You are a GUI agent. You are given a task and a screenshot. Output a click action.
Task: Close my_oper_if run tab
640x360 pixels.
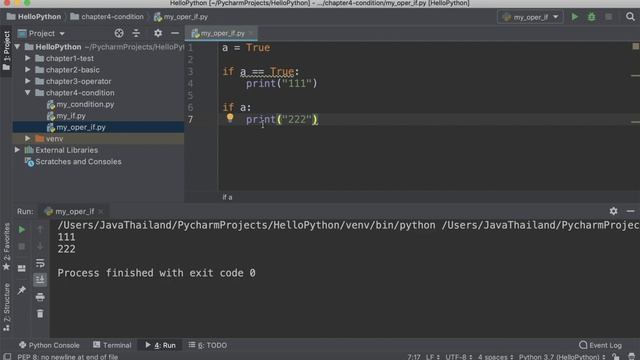click(x=101, y=211)
